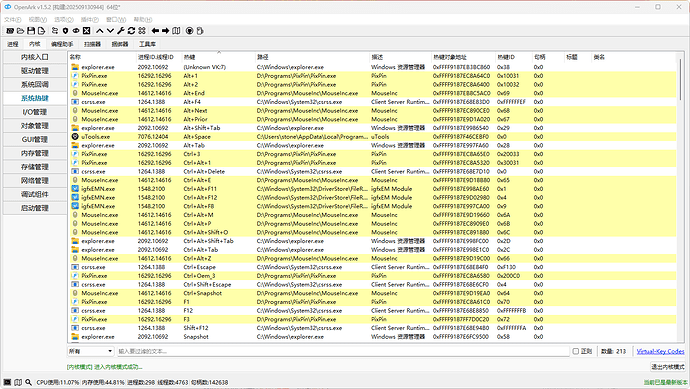Open the Virtual-Key Codes link
The image size is (690, 389).
661,351
